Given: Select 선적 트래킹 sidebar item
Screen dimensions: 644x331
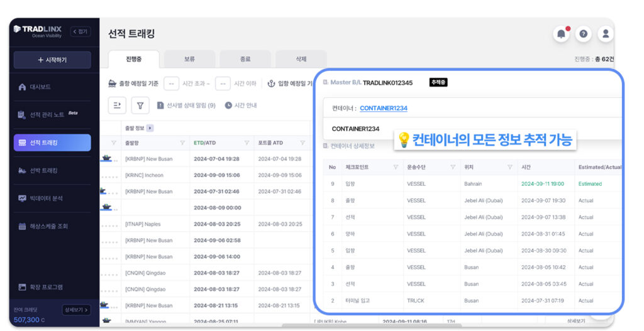Looking at the screenshot, I should (52, 143).
